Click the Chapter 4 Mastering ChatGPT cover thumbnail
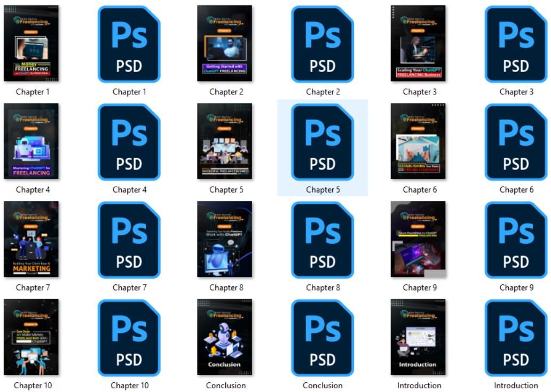Image resolution: width=551 pixels, height=392 pixels. (x=32, y=142)
